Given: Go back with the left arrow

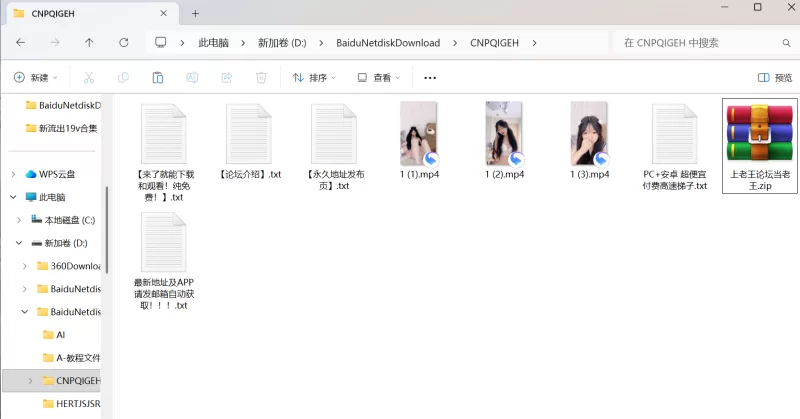Looking at the screenshot, I should pyautogui.click(x=20, y=43).
